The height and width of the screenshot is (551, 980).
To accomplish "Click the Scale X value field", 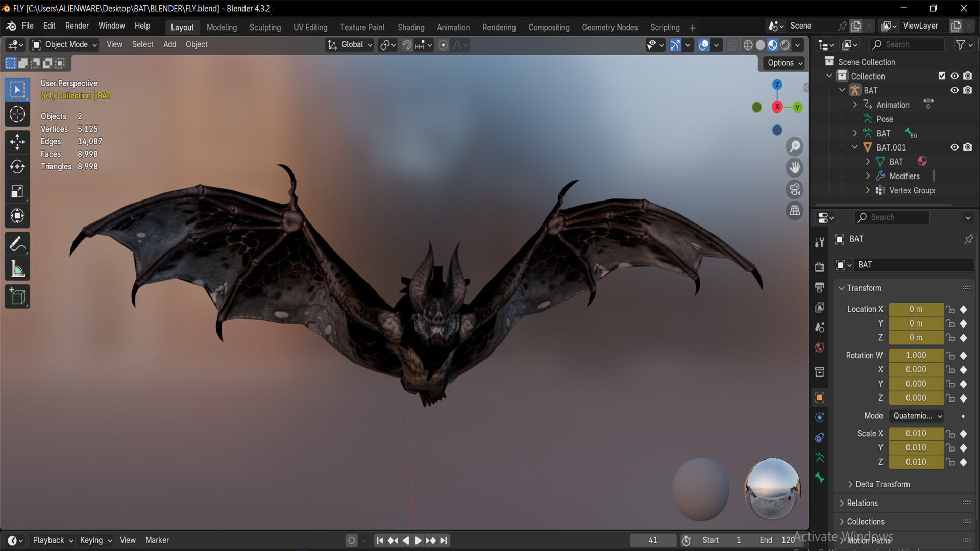I will (916, 434).
